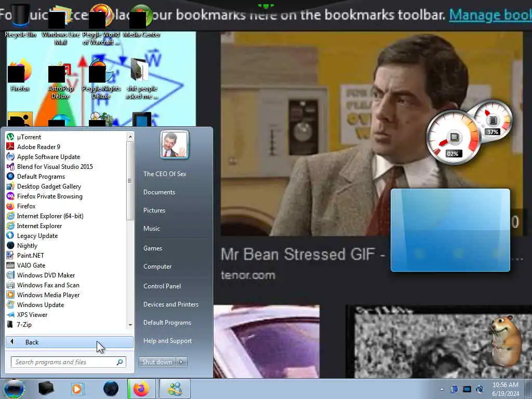Open the Shut down options arrow
The image size is (532, 399).
click(181, 362)
